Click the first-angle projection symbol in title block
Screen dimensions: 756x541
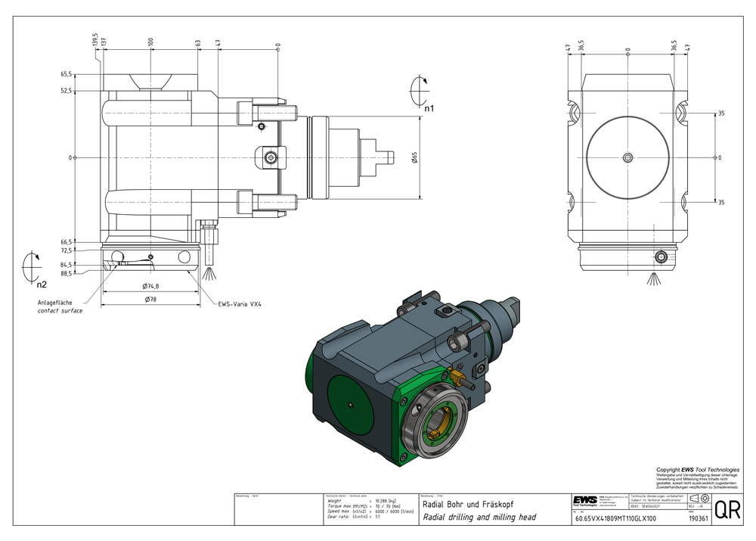[x=699, y=499]
